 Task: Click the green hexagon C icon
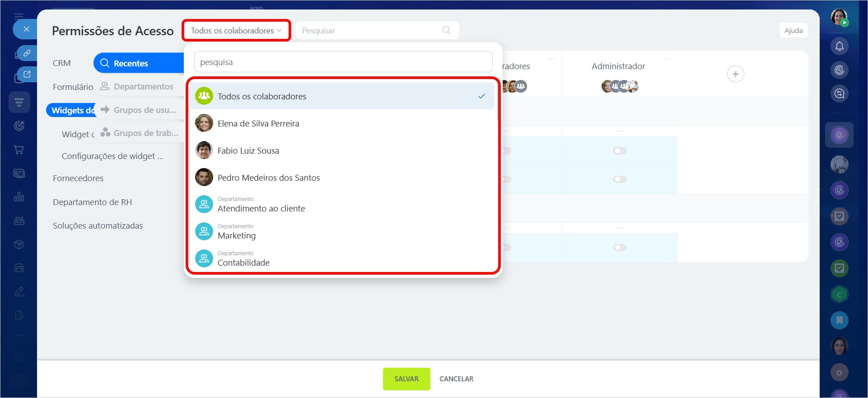839,295
